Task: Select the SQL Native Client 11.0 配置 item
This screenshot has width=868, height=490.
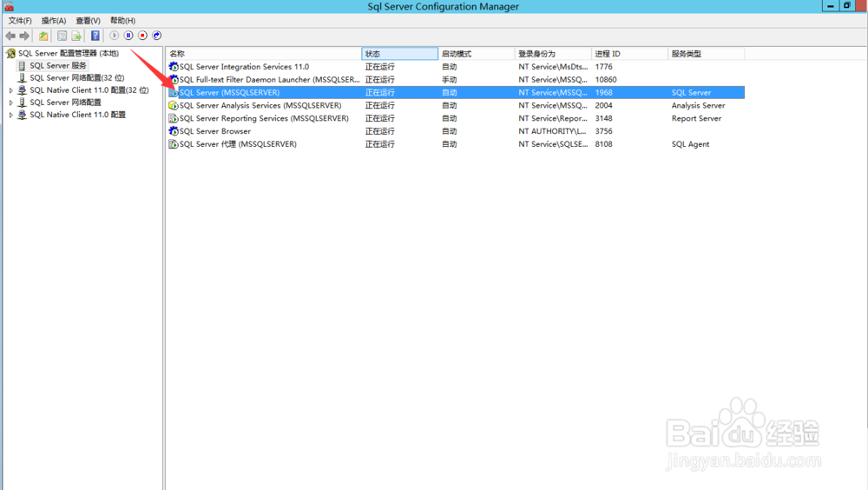Action: click(77, 115)
